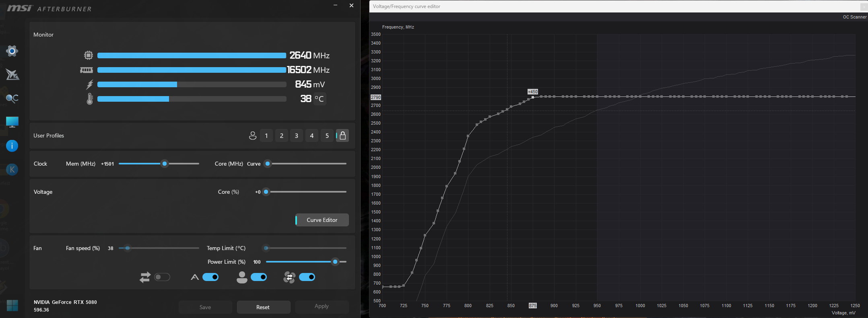Viewport: 868px width, 318px height.
Task: Click the memory clock module icon
Action: [87, 70]
